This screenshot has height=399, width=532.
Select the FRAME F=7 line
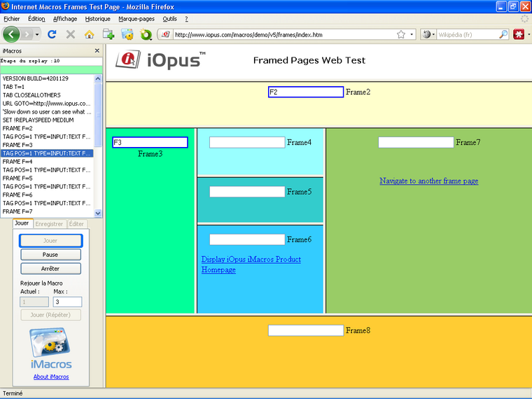coord(47,211)
